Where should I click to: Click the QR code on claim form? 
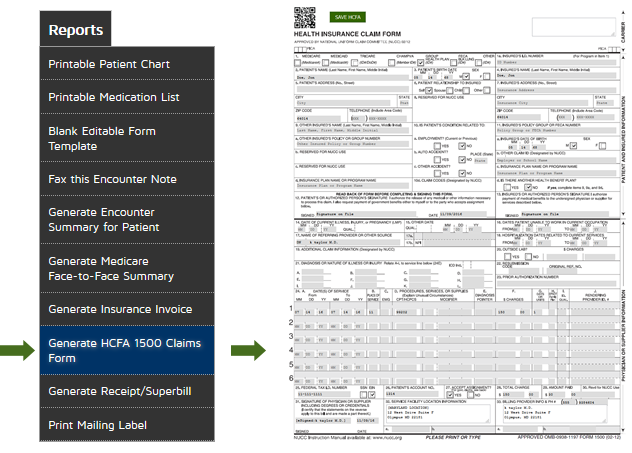pos(304,17)
